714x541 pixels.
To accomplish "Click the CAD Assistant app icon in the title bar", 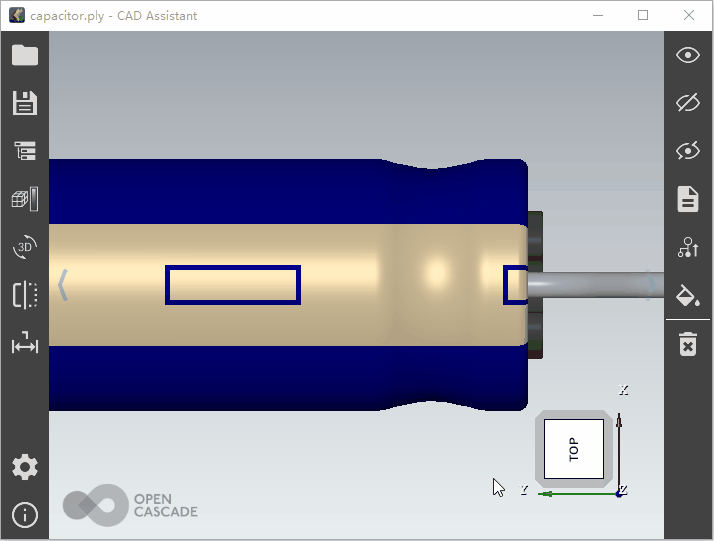I will coord(17,15).
